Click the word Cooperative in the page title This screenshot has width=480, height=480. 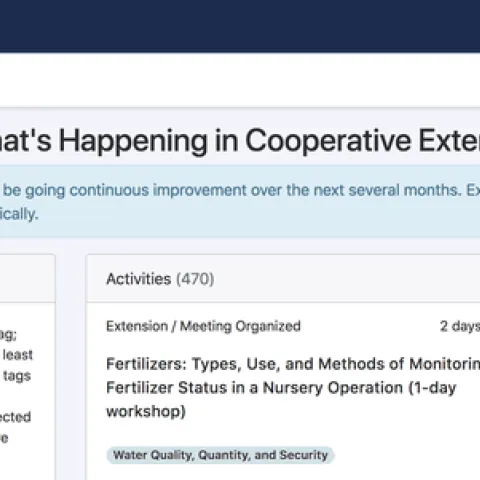[328, 141]
